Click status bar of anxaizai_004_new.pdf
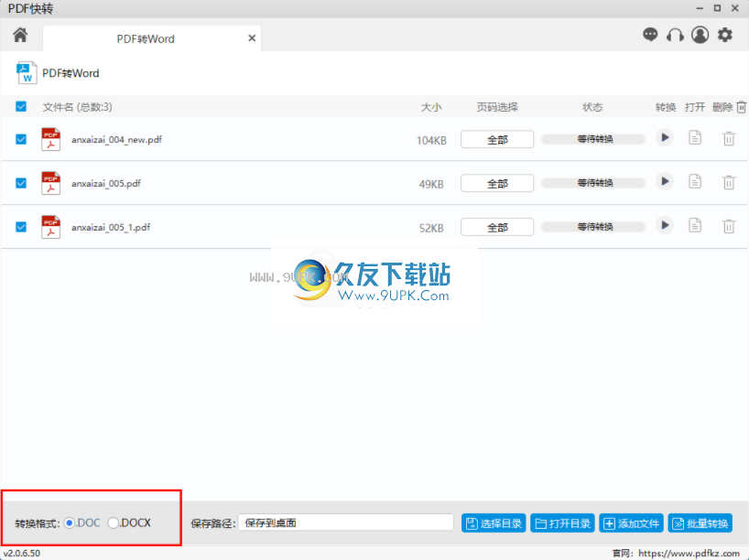 [x=593, y=139]
